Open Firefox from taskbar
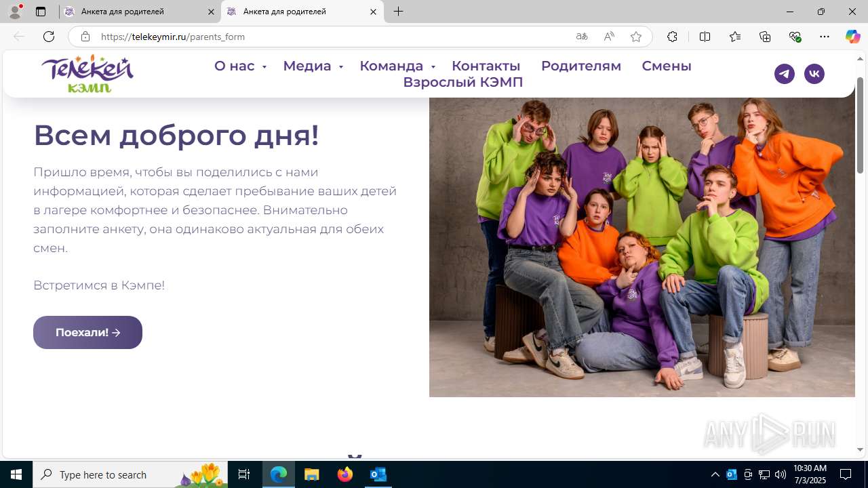868x488 pixels. point(345,474)
